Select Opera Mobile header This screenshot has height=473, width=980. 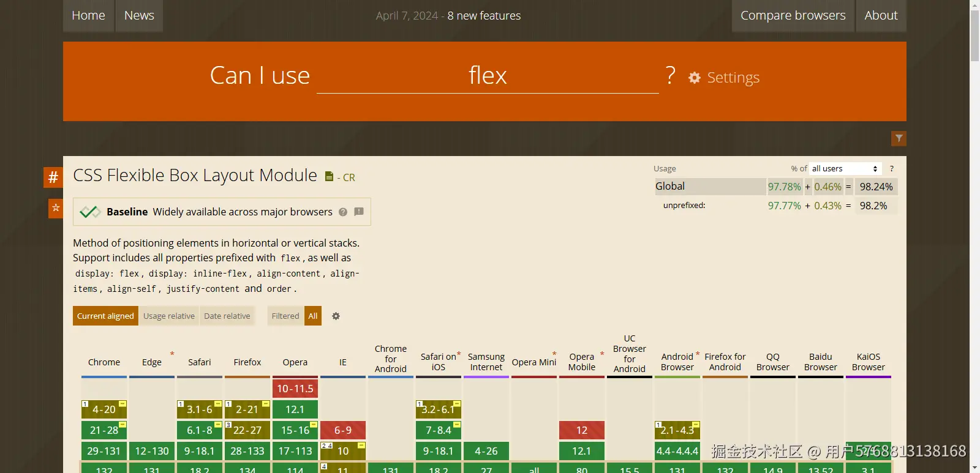click(582, 362)
